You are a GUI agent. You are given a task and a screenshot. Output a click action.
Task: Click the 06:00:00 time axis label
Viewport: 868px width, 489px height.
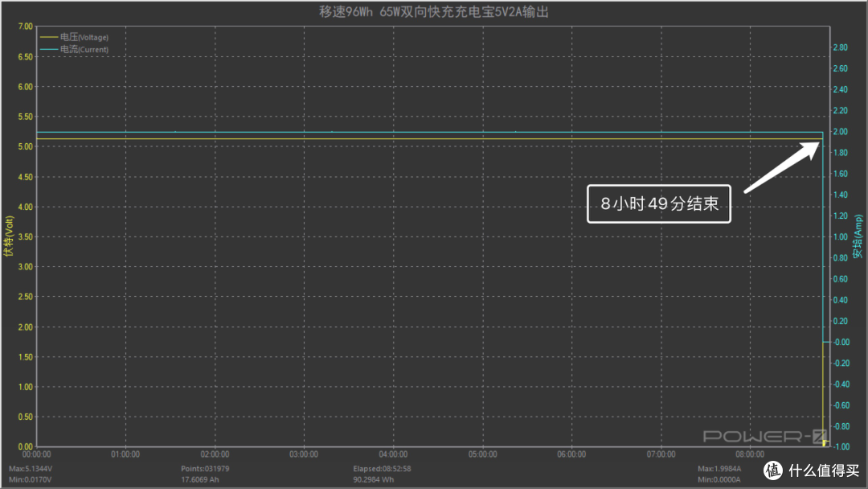(572, 454)
